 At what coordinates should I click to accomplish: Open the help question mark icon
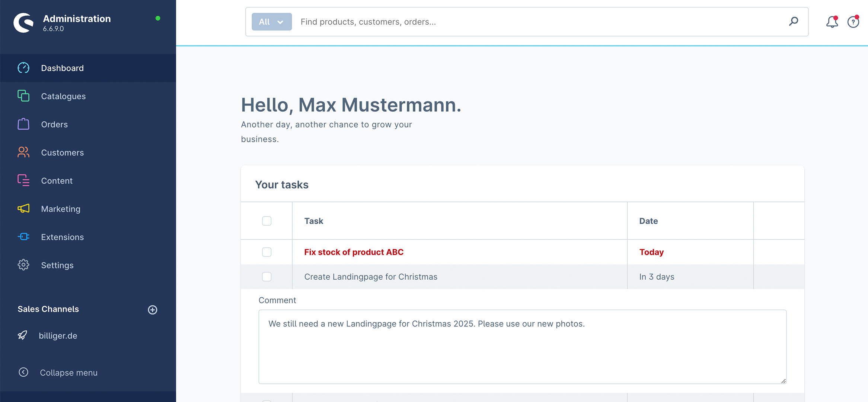point(853,22)
